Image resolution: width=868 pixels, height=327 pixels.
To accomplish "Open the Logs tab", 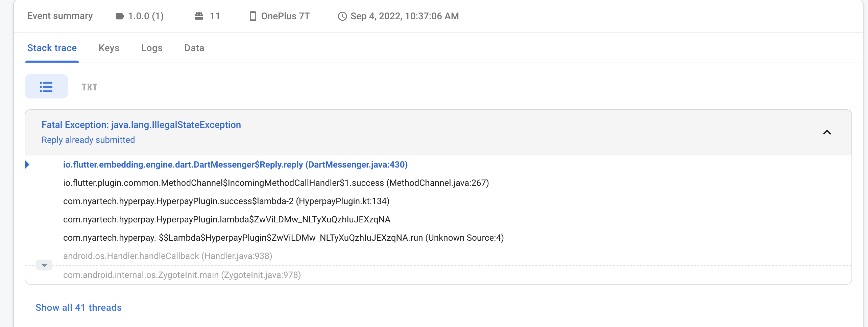I will click(x=151, y=48).
